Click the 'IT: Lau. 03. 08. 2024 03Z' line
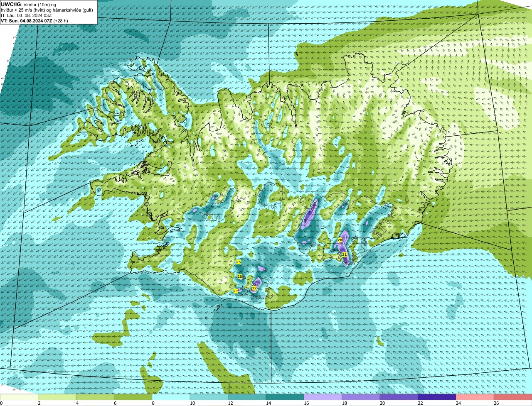 pyautogui.click(x=26, y=15)
